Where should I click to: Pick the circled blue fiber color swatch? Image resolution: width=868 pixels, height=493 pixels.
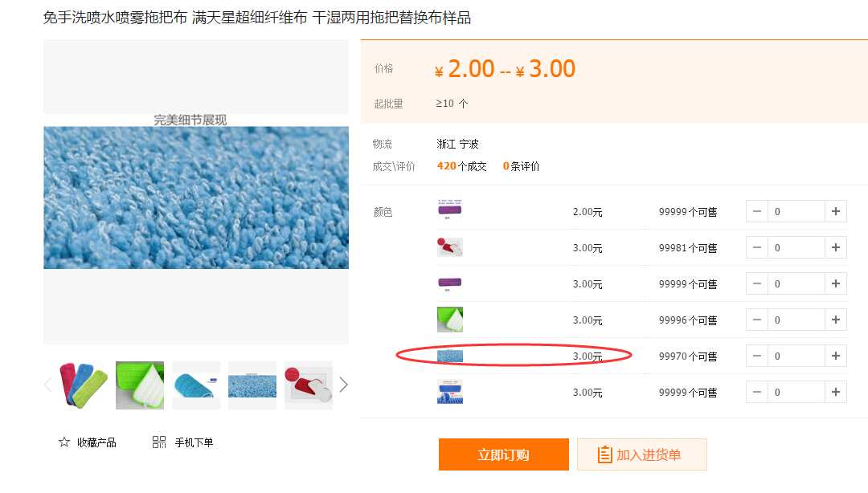tap(450, 356)
